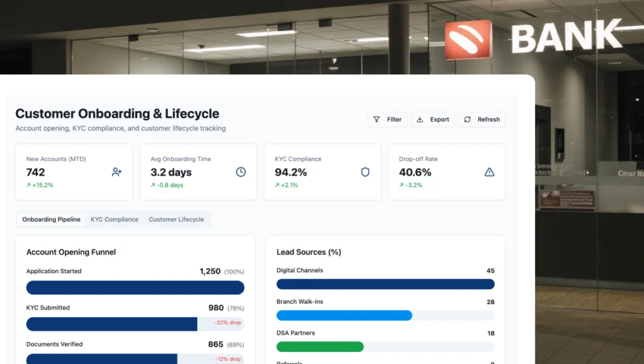Click the Refresh button text
Viewport: 644px width, 364px height.
click(x=489, y=120)
